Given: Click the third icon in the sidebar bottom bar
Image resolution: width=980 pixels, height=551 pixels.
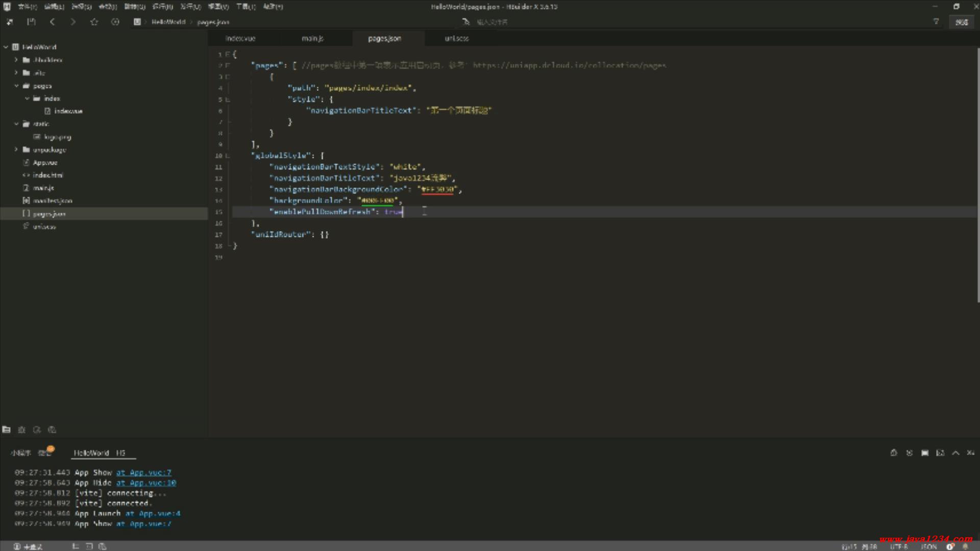Looking at the screenshot, I should point(37,430).
